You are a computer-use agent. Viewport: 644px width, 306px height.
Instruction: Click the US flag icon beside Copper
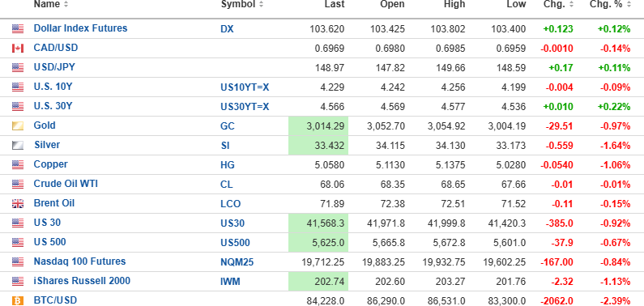18,165
